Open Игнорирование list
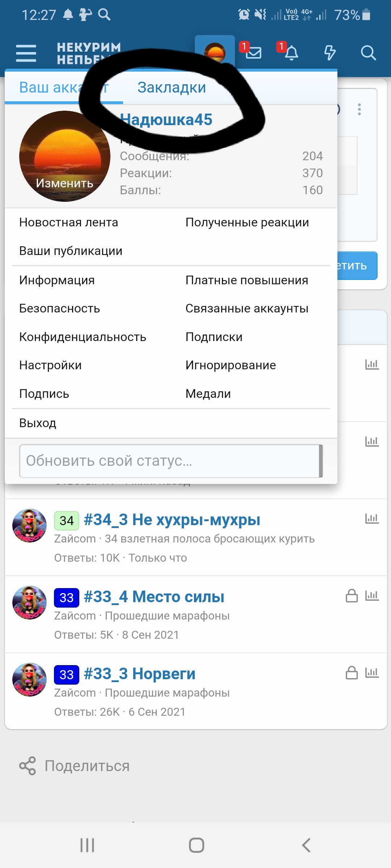The image size is (391, 868). [230, 365]
